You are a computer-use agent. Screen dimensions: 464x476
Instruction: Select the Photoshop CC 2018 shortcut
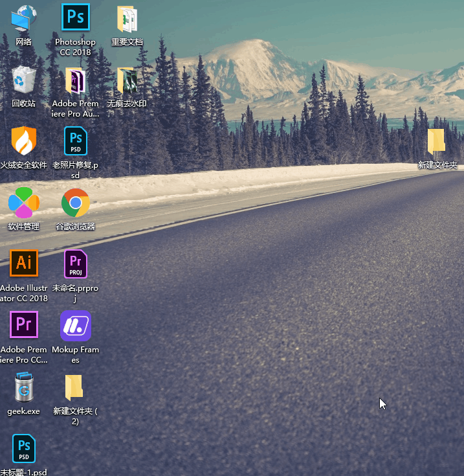click(76, 17)
